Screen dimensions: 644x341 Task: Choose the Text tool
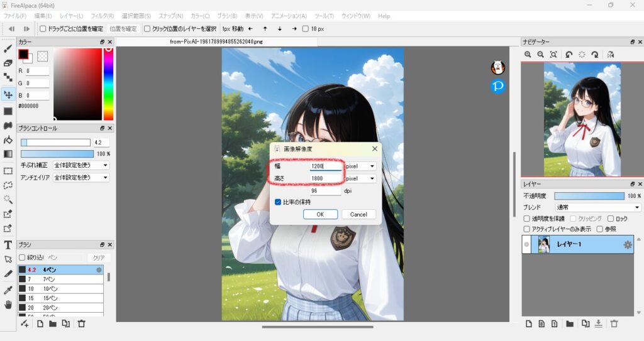[x=8, y=244]
